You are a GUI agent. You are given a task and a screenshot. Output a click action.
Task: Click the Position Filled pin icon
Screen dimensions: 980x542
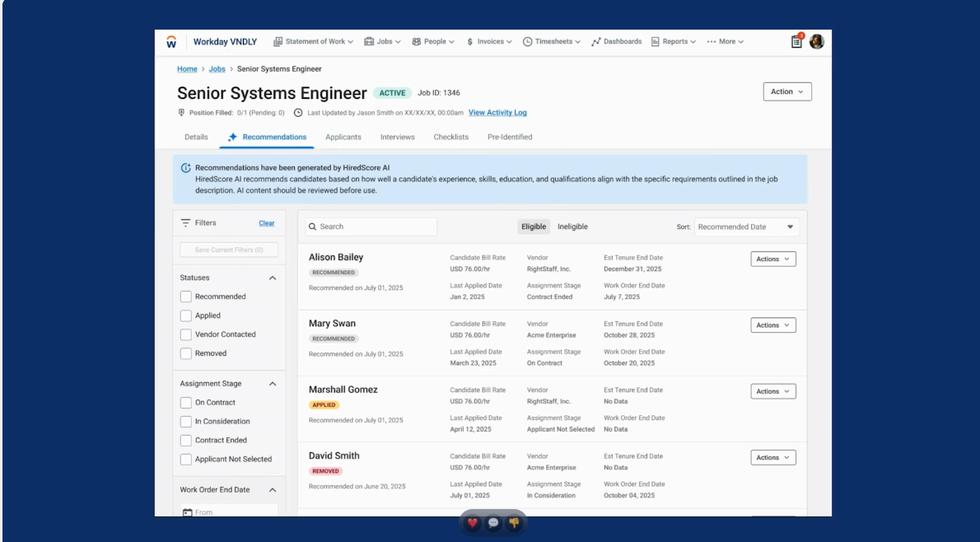[x=181, y=113]
